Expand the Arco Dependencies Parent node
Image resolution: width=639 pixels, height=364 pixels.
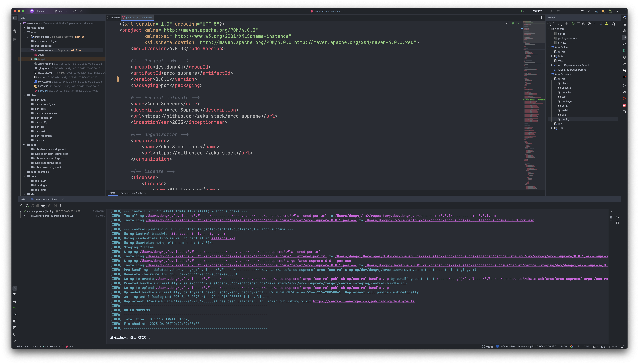[x=551, y=65]
